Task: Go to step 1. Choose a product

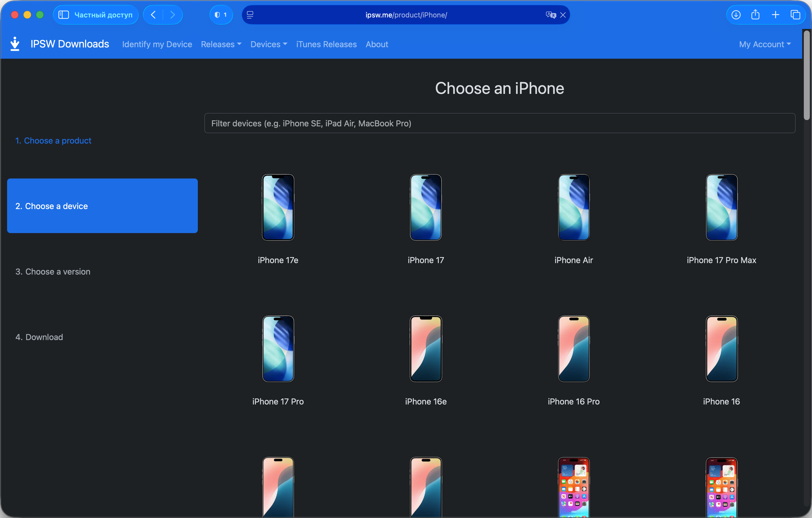Action: [x=53, y=141]
